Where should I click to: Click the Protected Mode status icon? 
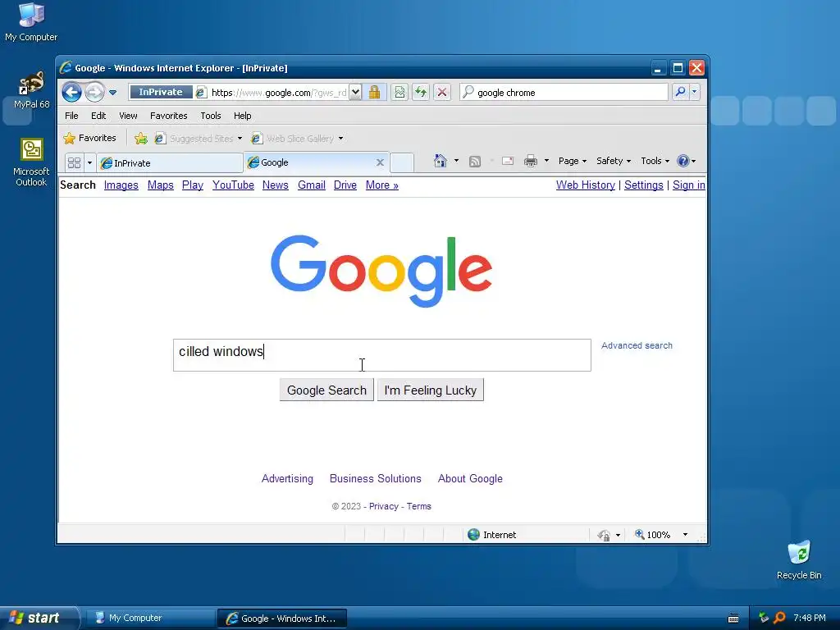pos(604,535)
